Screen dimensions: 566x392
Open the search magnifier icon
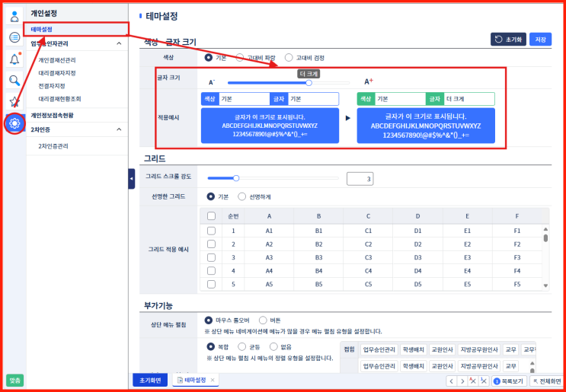pos(14,80)
